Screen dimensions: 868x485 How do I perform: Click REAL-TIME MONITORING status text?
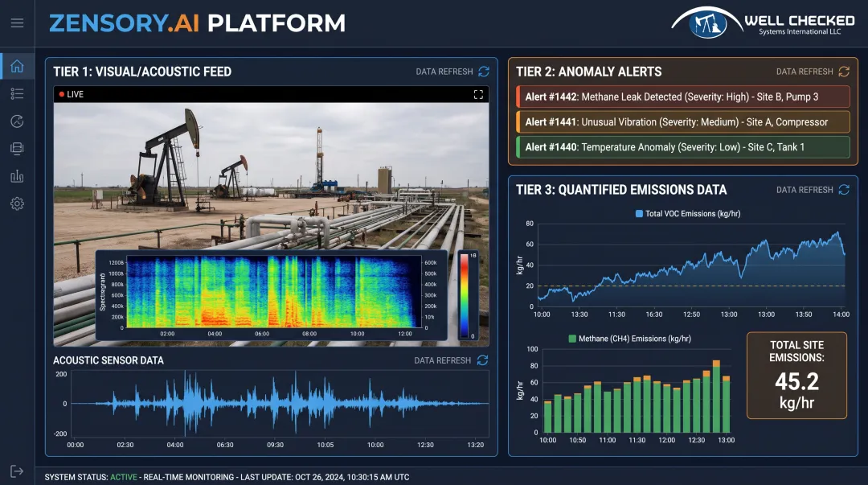pos(189,477)
